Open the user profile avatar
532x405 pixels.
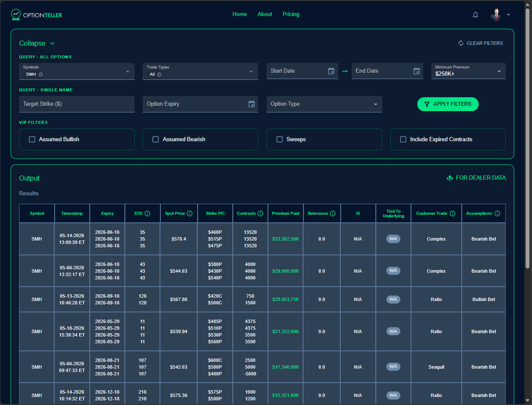point(496,15)
